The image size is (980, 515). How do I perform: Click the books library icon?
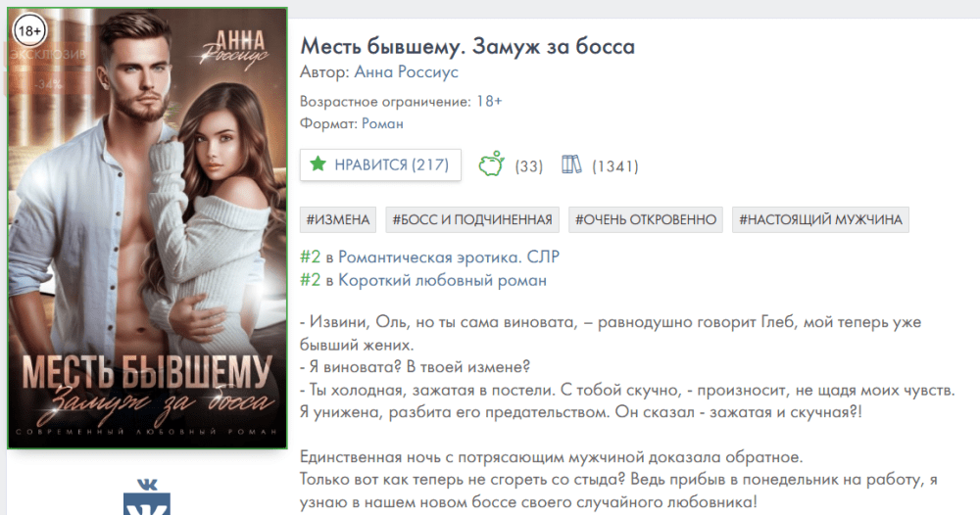tap(571, 164)
